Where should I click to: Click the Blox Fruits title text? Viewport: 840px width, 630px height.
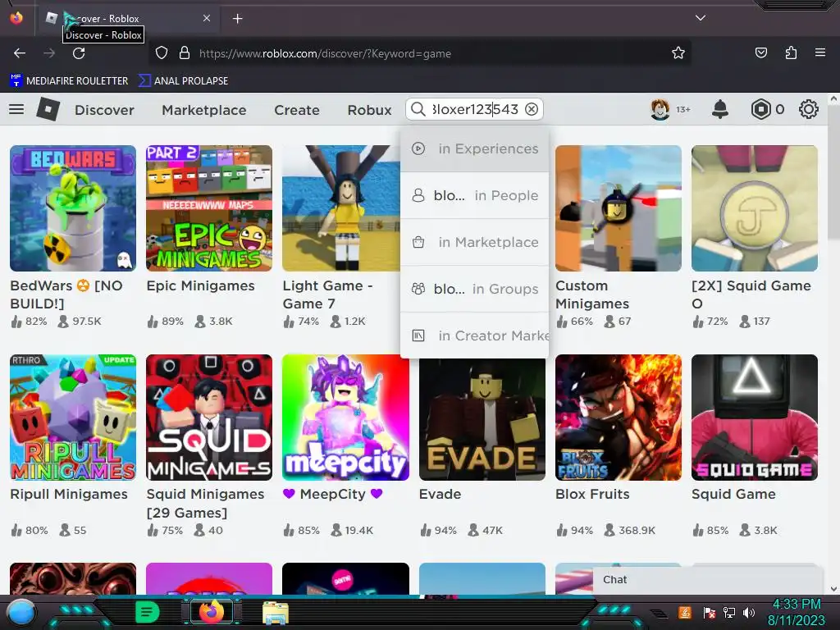[x=592, y=494]
